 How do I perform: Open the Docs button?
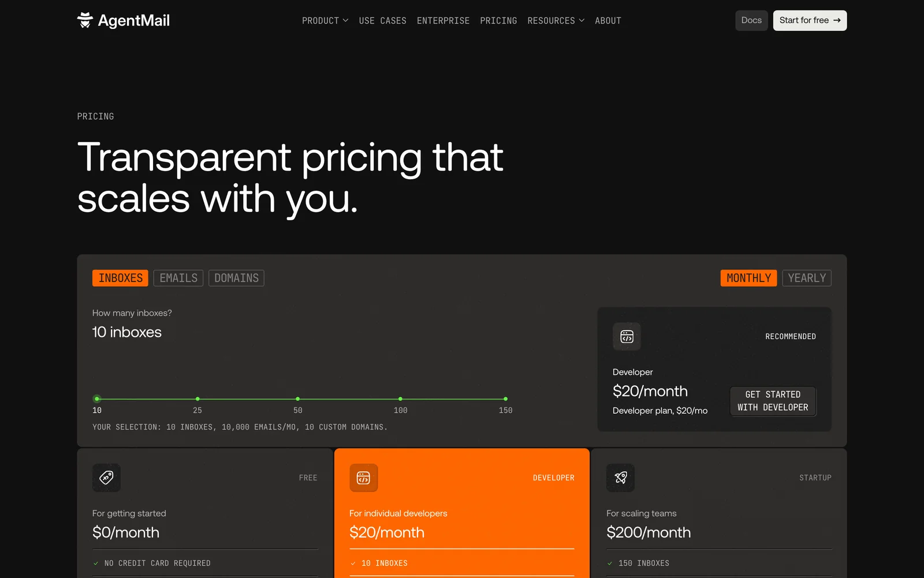751,20
